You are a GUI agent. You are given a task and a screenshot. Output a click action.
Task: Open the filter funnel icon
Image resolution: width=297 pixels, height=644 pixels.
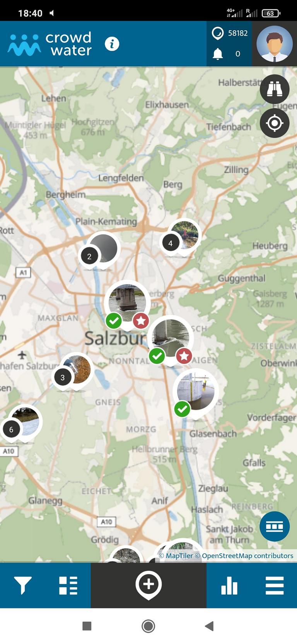click(23, 585)
